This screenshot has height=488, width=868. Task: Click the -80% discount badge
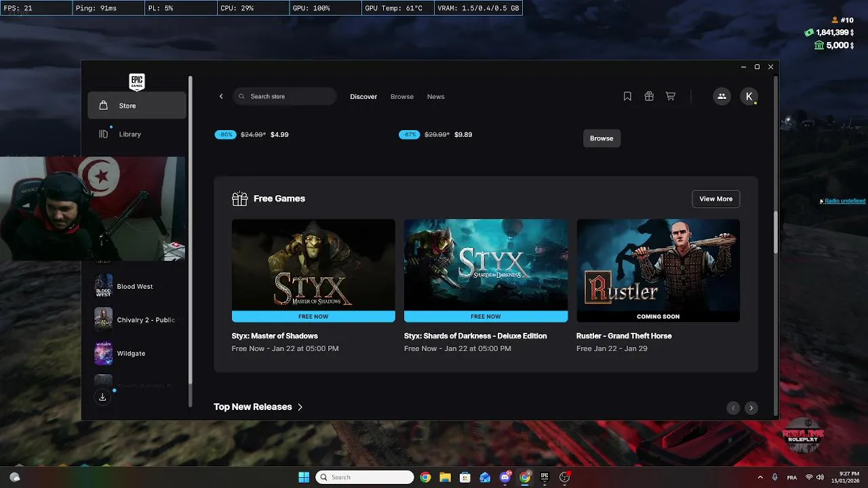pyautogui.click(x=226, y=135)
